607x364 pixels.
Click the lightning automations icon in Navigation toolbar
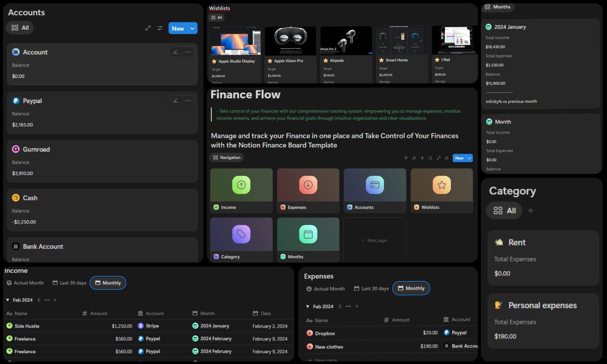tap(422, 158)
